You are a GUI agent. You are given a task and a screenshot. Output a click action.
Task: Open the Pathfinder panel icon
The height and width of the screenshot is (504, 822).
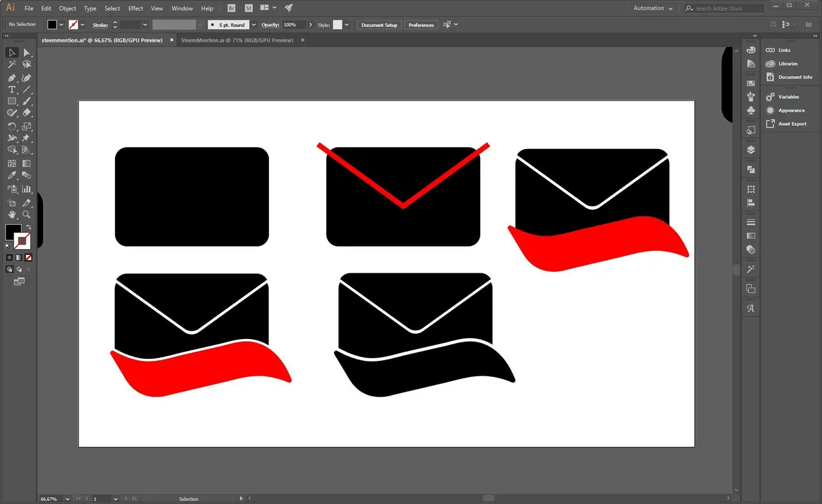click(751, 170)
